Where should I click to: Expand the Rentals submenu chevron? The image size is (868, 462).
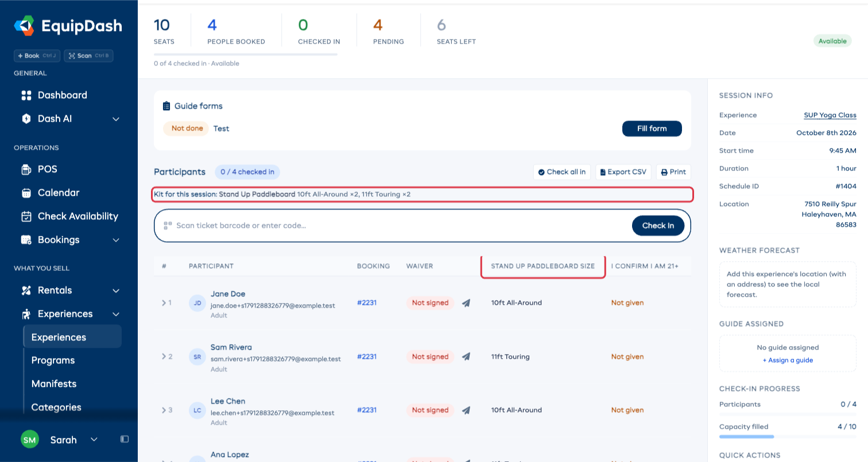[x=116, y=291]
